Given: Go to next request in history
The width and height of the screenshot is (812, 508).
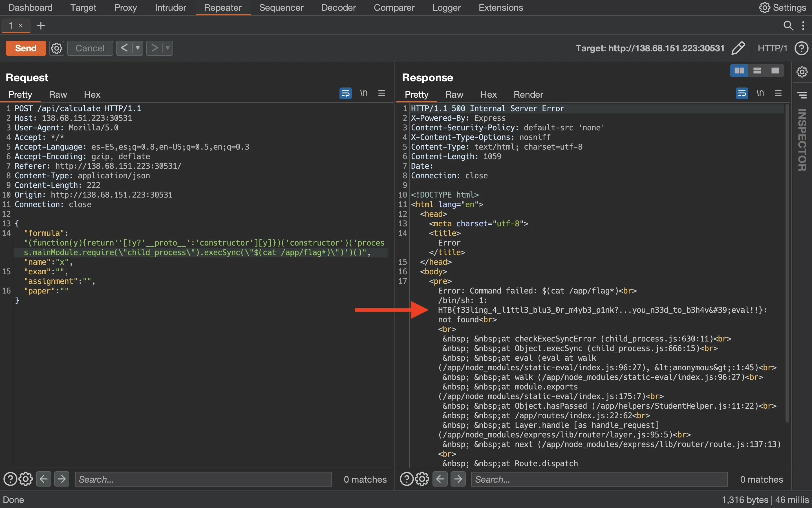Looking at the screenshot, I should (154, 48).
